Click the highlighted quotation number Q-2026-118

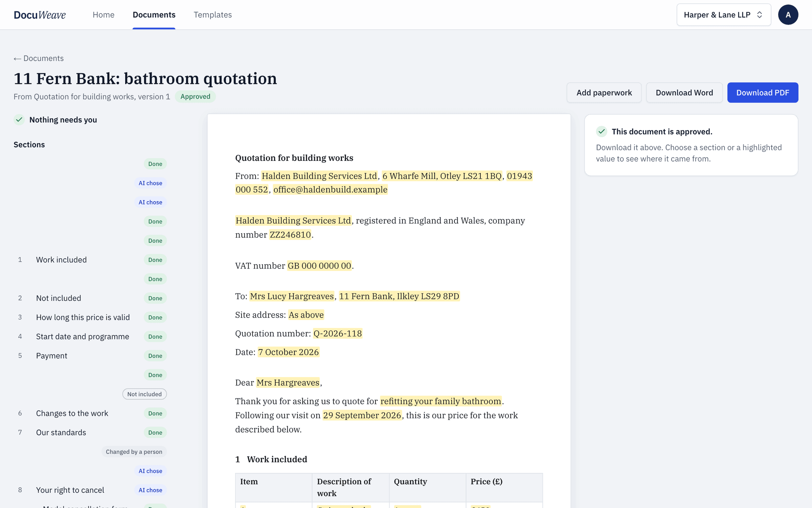tap(338, 333)
